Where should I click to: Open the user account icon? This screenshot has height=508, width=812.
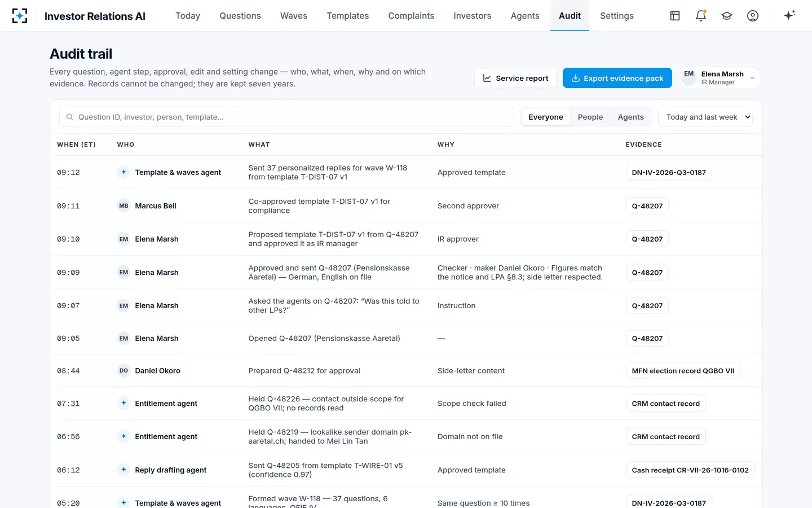(x=753, y=16)
